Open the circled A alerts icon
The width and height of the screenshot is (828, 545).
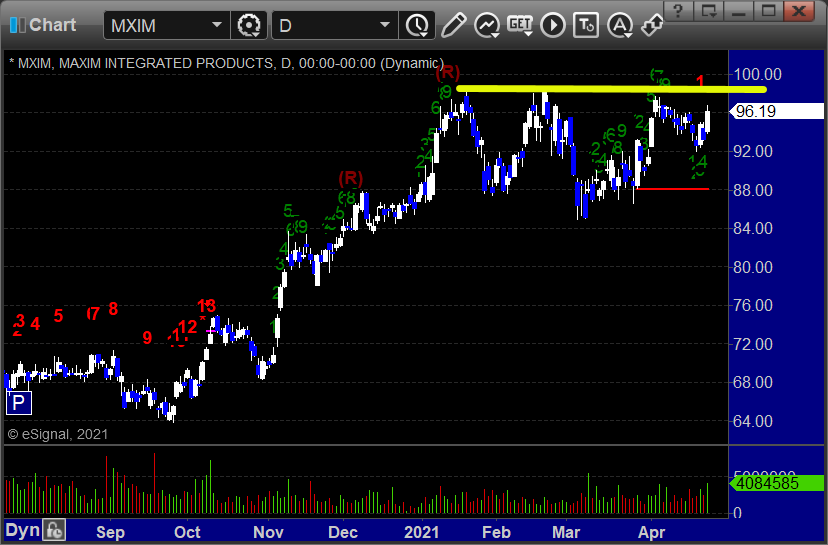[x=620, y=25]
